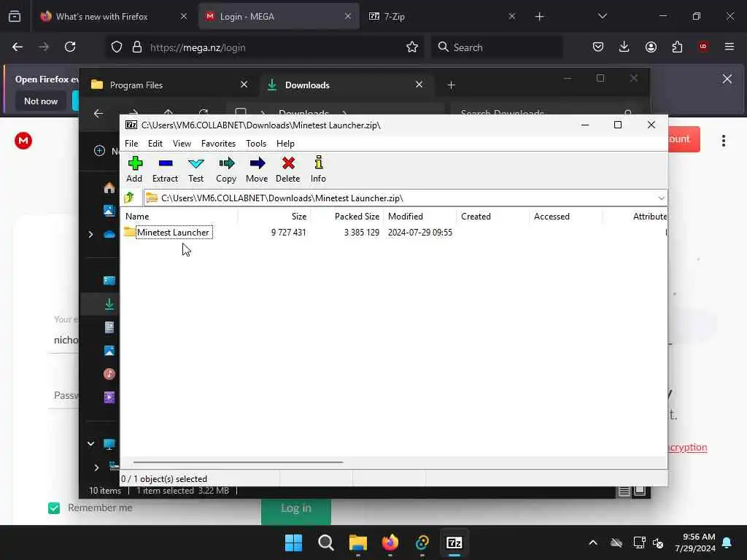Open the Help menu in 7-Zip
The height and width of the screenshot is (560, 747).
[285, 144]
